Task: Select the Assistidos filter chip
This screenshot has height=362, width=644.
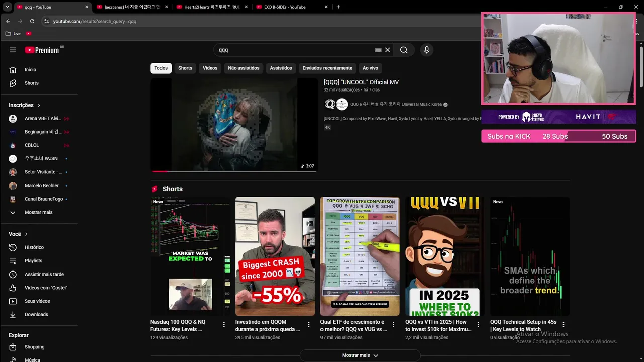Action: [x=281, y=68]
